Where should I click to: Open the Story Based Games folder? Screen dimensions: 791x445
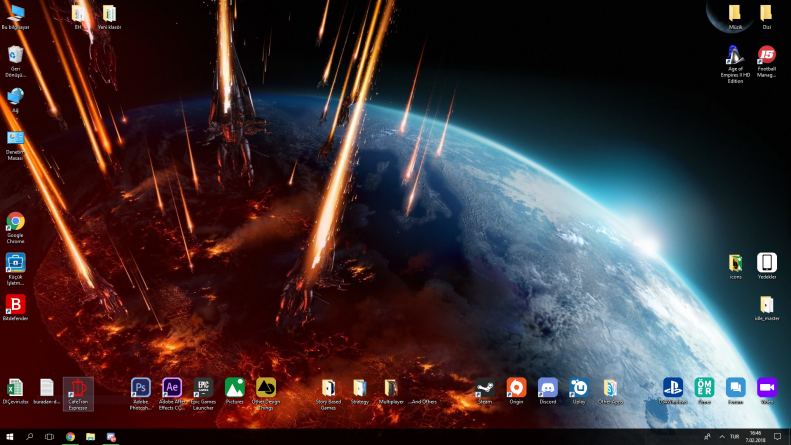(x=328, y=394)
